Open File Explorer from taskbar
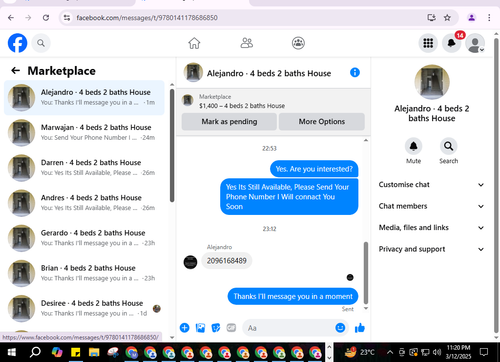 coord(94,352)
